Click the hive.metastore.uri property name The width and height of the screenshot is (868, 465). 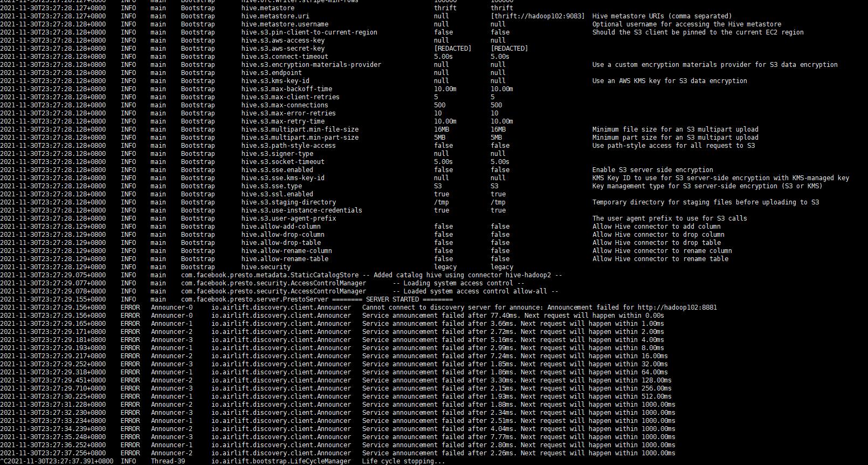point(275,16)
